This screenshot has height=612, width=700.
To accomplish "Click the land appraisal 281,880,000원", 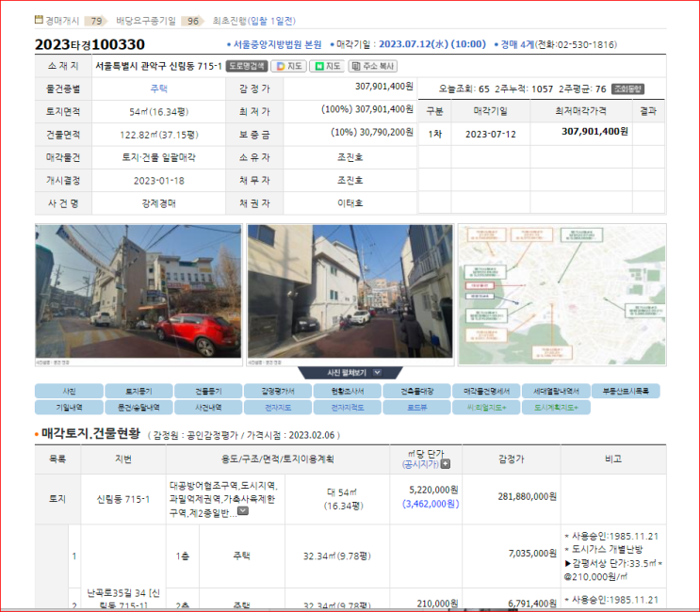I will click(x=528, y=496).
